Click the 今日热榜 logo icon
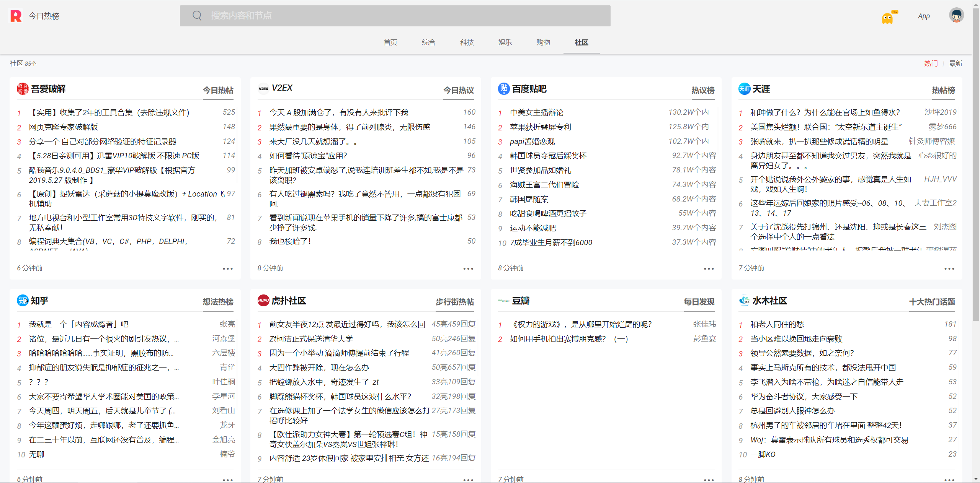 16,15
